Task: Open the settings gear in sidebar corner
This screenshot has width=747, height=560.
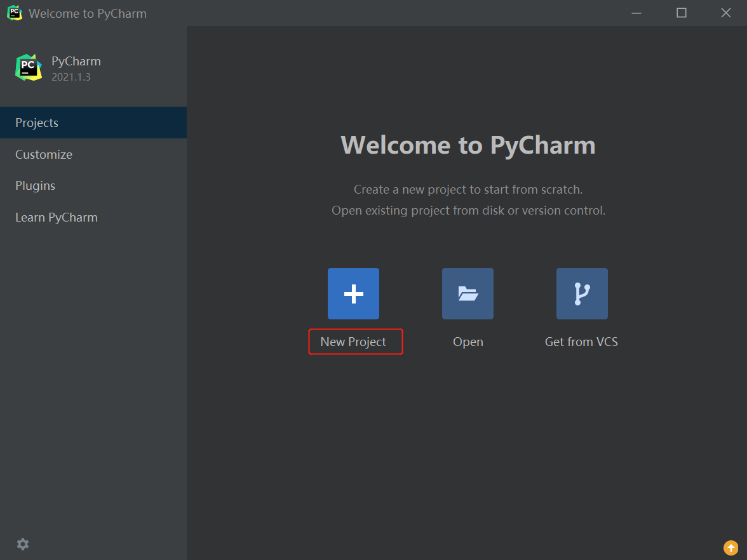Action: [23, 543]
